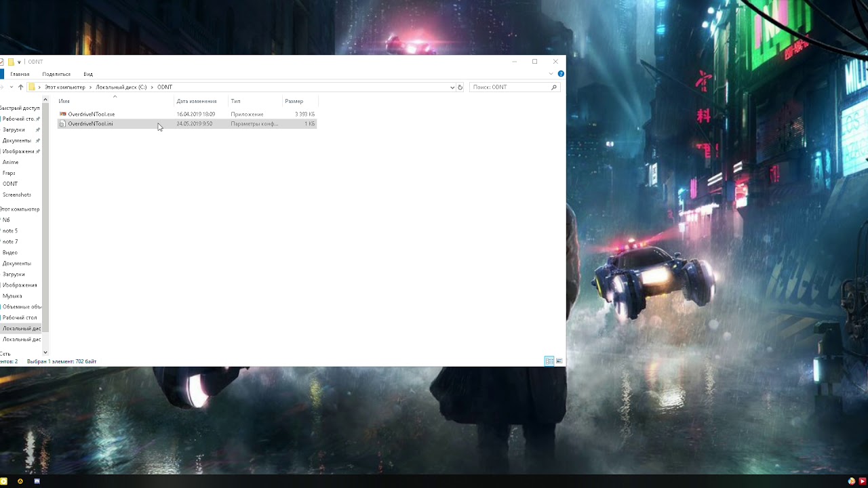The width and height of the screenshot is (868, 488).
Task: Expand chevron after Этот компьютер breadcrumb
Action: point(90,87)
